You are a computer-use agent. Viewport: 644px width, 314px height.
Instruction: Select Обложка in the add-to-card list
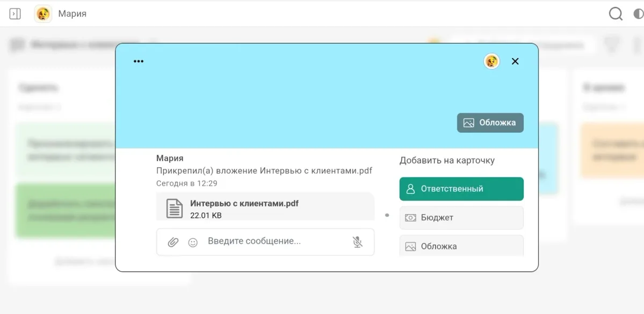pyautogui.click(x=461, y=246)
